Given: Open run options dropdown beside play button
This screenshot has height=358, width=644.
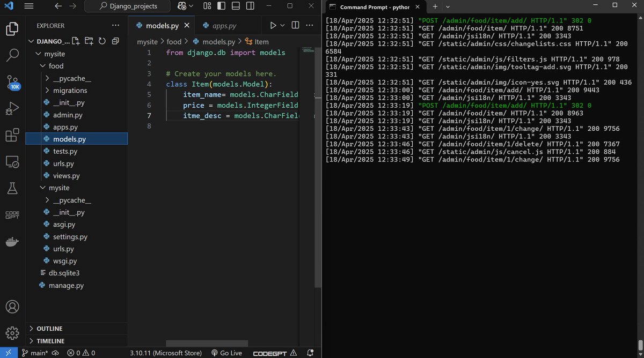Looking at the screenshot, I should [x=282, y=25].
